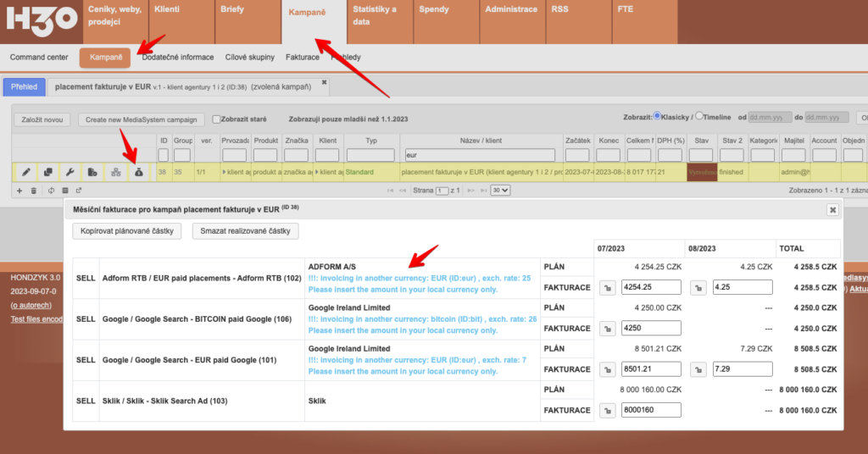
Task: Click copy icon beside Sklik 8000160 field
Action: click(607, 410)
